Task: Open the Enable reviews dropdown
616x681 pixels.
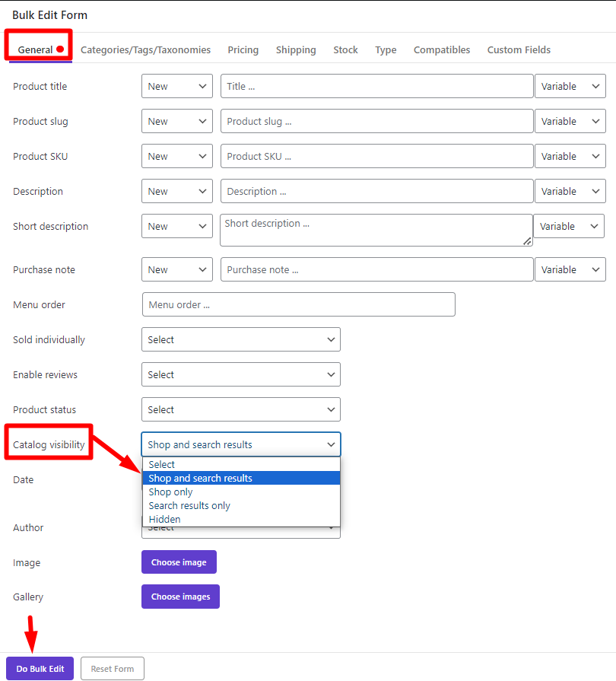Action: click(241, 374)
